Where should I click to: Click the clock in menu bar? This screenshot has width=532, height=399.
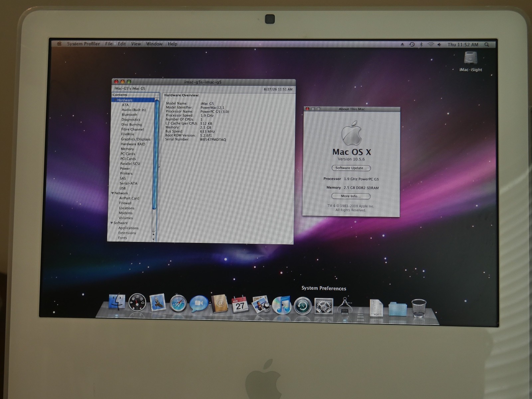point(463,45)
